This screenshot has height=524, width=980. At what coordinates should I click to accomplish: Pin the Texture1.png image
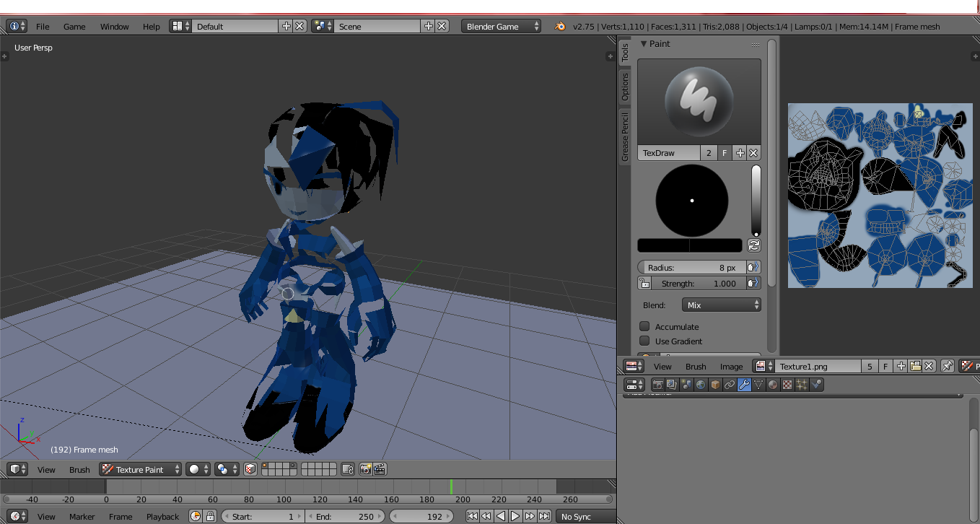click(948, 366)
